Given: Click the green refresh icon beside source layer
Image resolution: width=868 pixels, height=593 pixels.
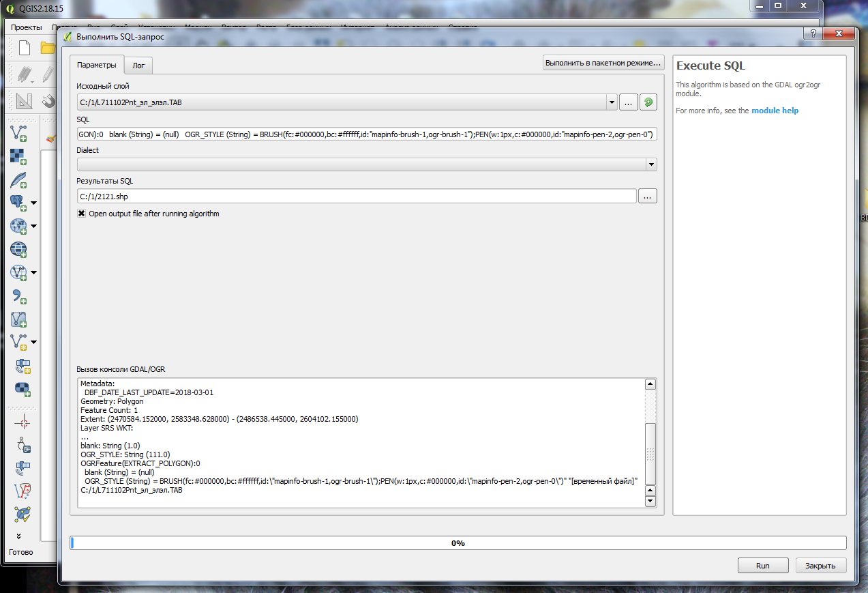Looking at the screenshot, I should 648,102.
